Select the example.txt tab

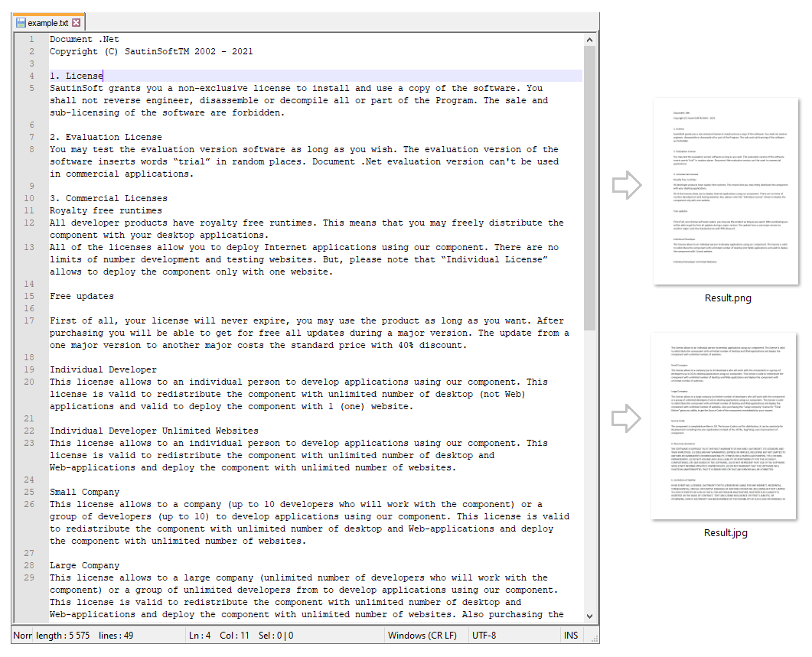pyautogui.click(x=47, y=23)
